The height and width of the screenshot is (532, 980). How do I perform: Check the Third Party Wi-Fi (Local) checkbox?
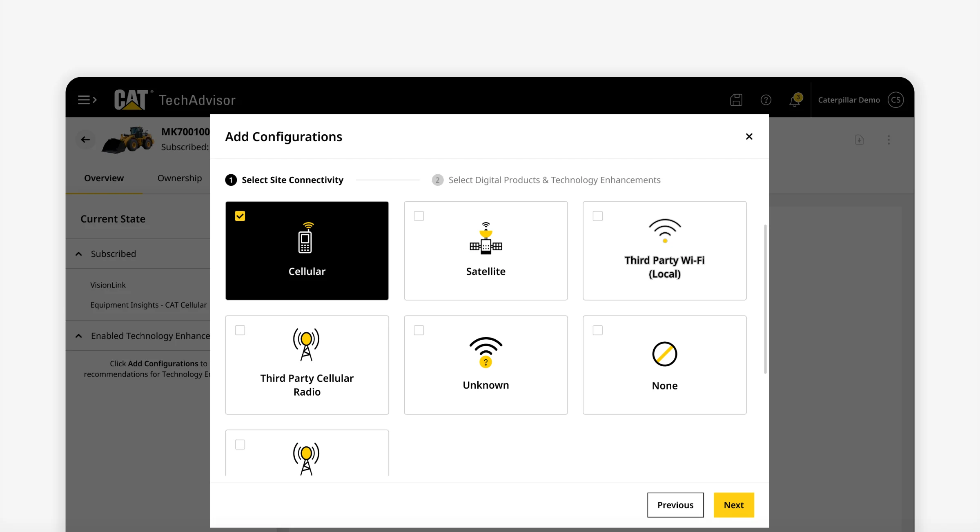pos(598,216)
